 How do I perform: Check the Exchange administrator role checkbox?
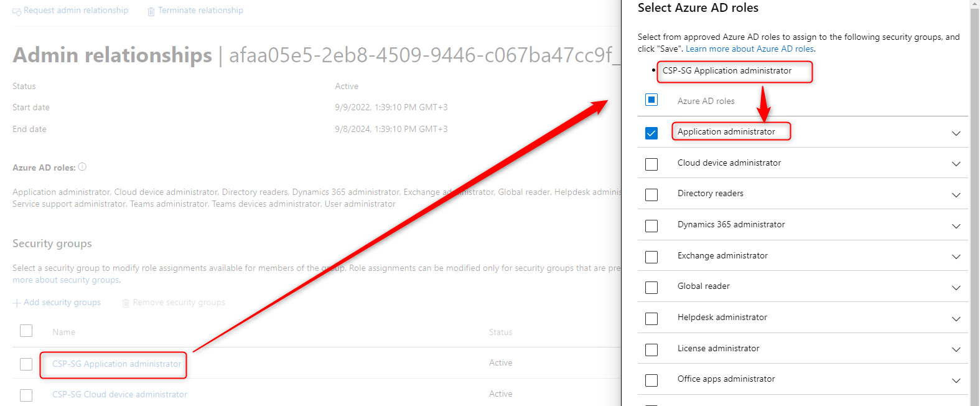(651, 257)
